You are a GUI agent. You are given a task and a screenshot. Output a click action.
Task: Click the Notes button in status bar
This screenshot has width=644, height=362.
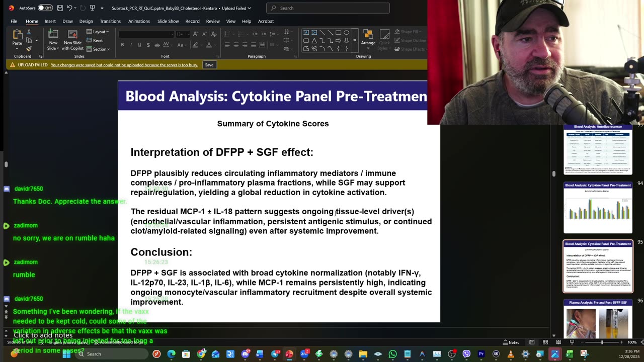[511, 342]
